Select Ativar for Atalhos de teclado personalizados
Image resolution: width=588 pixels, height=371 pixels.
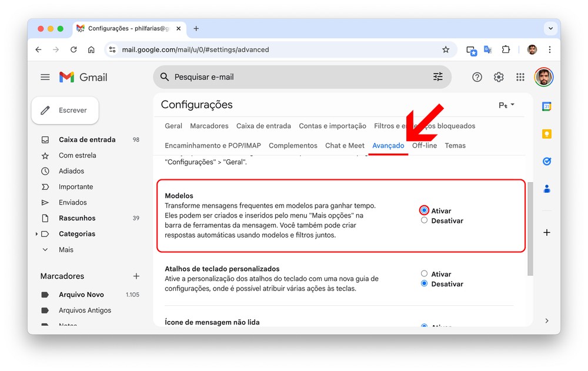click(424, 273)
